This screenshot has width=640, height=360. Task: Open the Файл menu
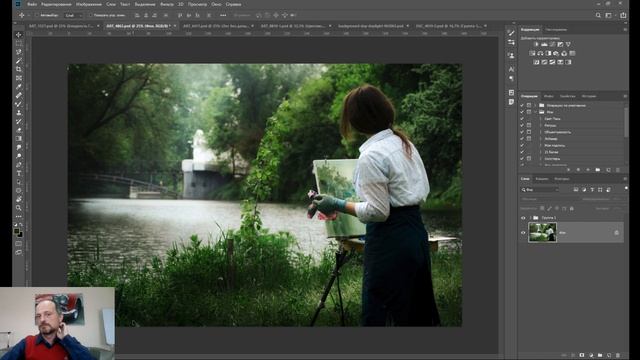(32, 4)
